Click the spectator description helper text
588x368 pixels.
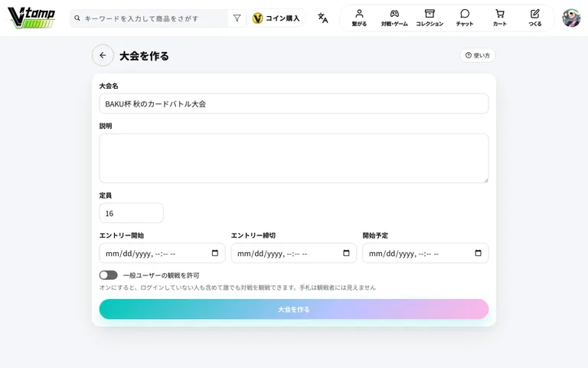pos(237,287)
